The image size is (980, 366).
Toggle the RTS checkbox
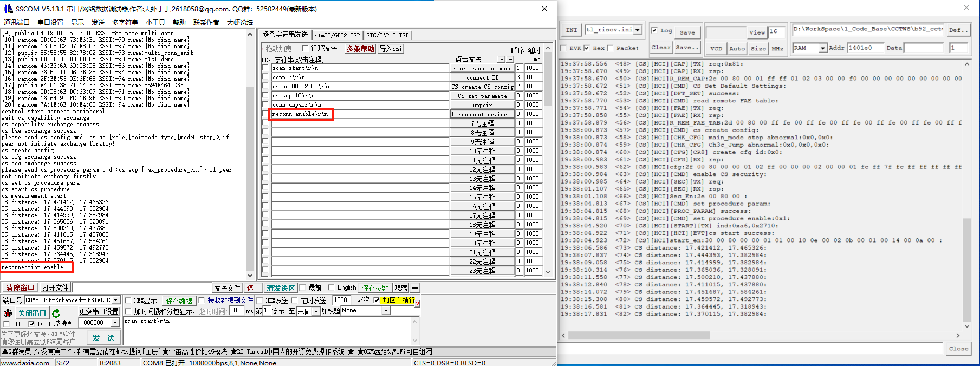point(7,324)
